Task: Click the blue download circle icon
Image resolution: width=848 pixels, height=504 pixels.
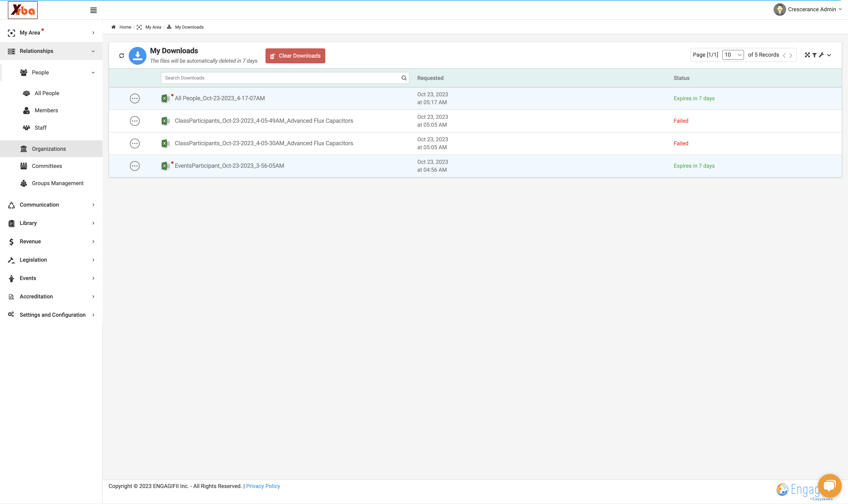Action: [138, 56]
